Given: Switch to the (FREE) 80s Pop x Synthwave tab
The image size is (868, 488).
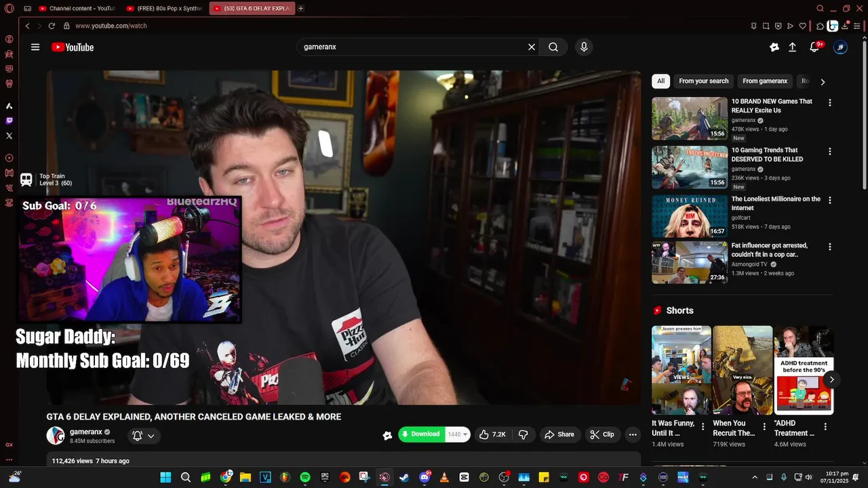Looking at the screenshot, I should pyautogui.click(x=165, y=8).
